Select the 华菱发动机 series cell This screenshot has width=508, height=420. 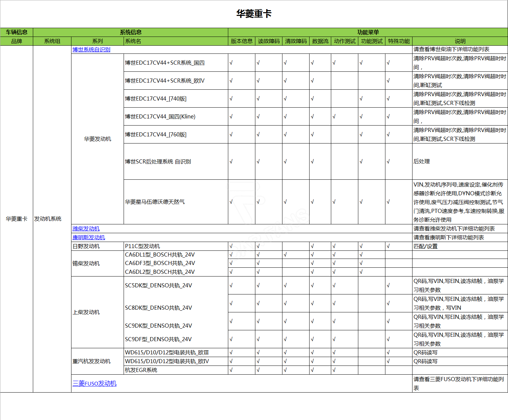click(x=98, y=139)
